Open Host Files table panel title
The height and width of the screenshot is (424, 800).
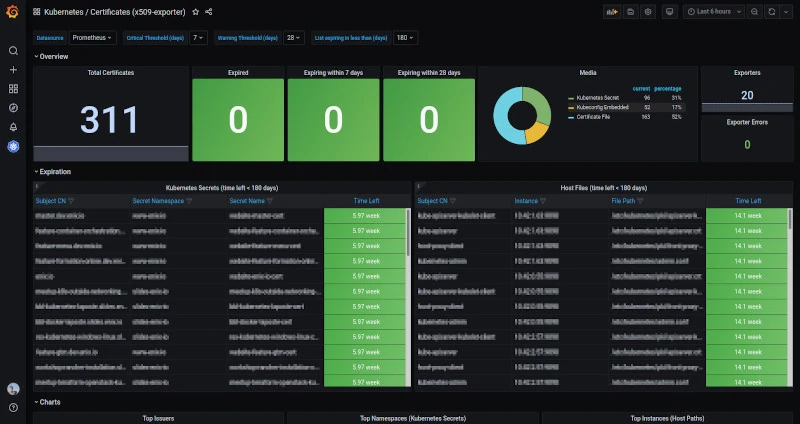coord(604,188)
